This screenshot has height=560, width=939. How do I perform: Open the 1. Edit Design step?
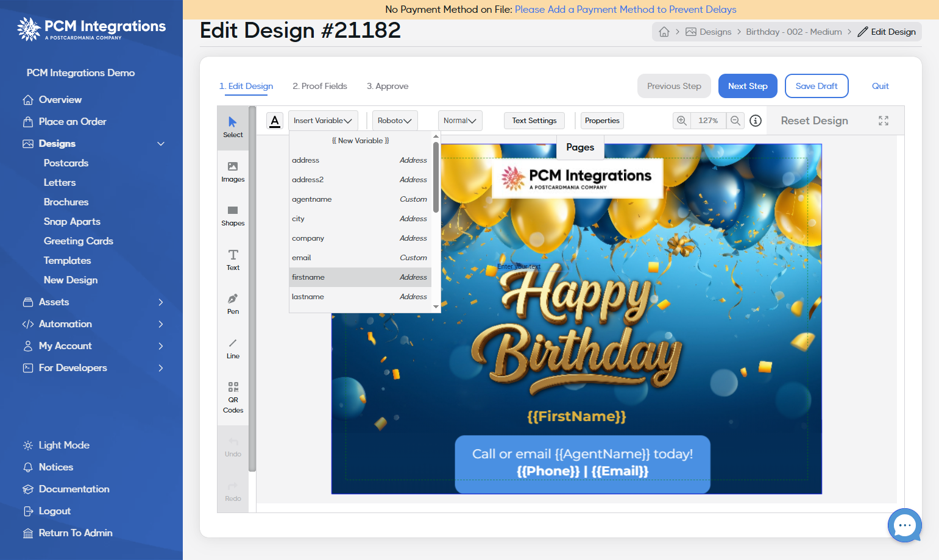(x=246, y=86)
